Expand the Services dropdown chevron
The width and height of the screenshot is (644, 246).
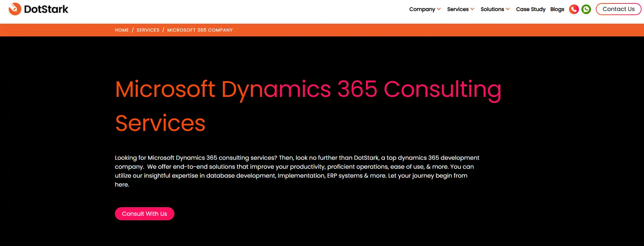(472, 9)
